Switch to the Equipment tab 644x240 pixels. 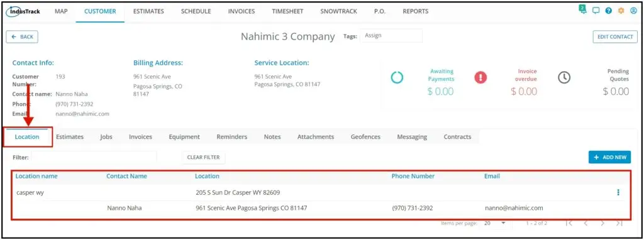[x=184, y=137]
